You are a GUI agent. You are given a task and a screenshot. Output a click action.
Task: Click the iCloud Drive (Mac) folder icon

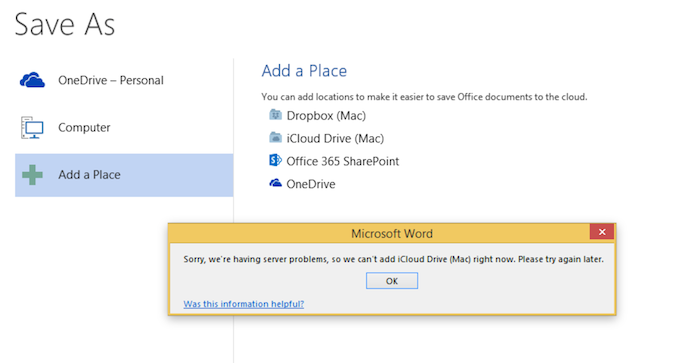pyautogui.click(x=275, y=138)
